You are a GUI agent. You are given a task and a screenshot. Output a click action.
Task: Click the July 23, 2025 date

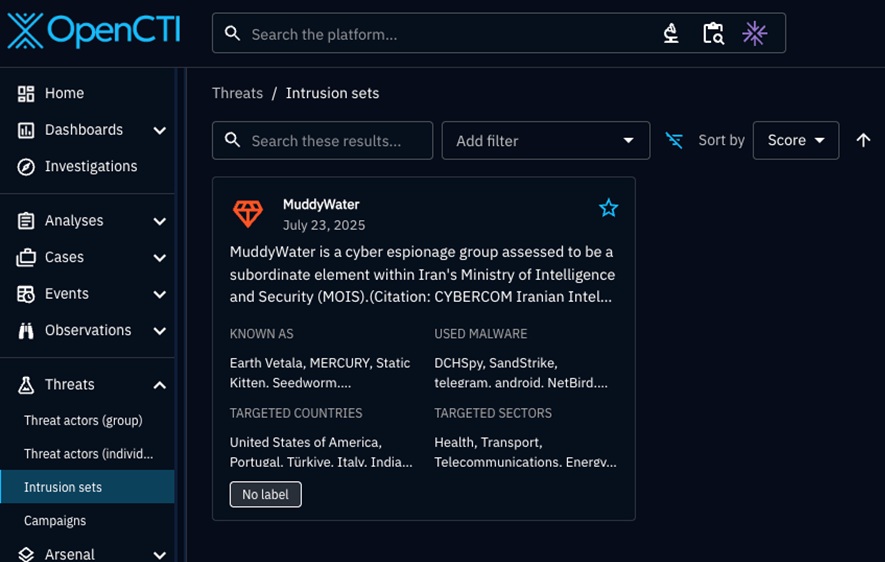[324, 225]
